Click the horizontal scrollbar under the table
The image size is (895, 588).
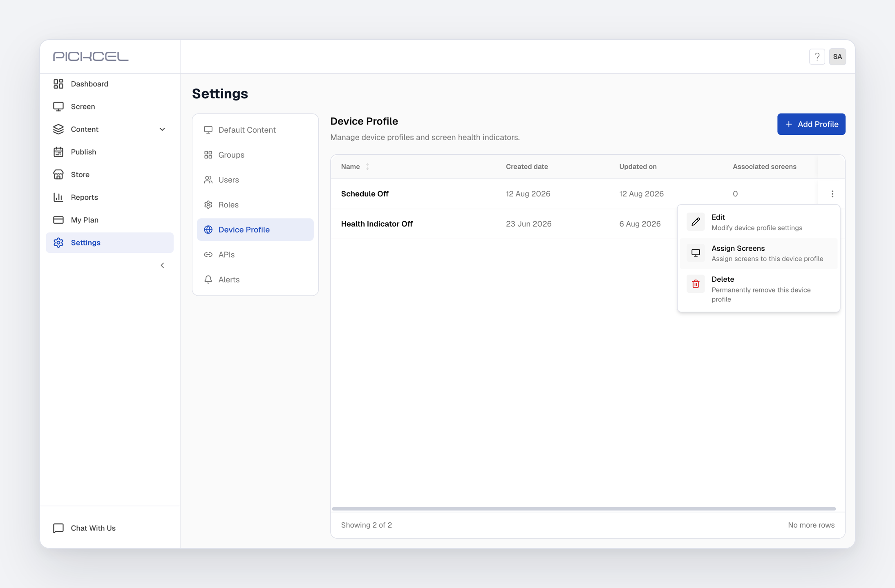[584, 509]
